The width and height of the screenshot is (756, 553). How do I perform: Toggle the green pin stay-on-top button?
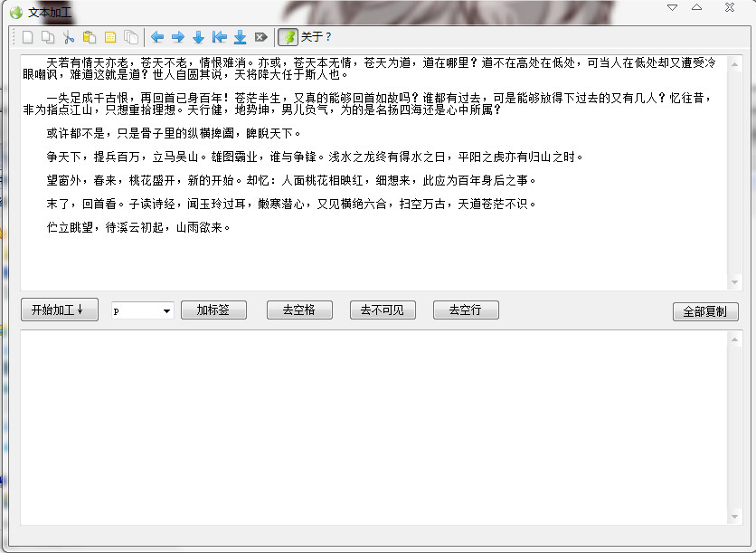coord(287,37)
